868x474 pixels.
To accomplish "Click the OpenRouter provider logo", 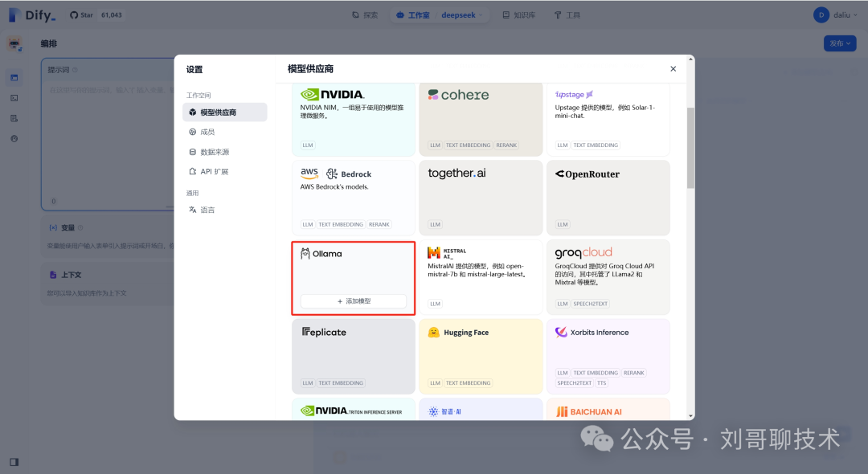I will (588, 174).
